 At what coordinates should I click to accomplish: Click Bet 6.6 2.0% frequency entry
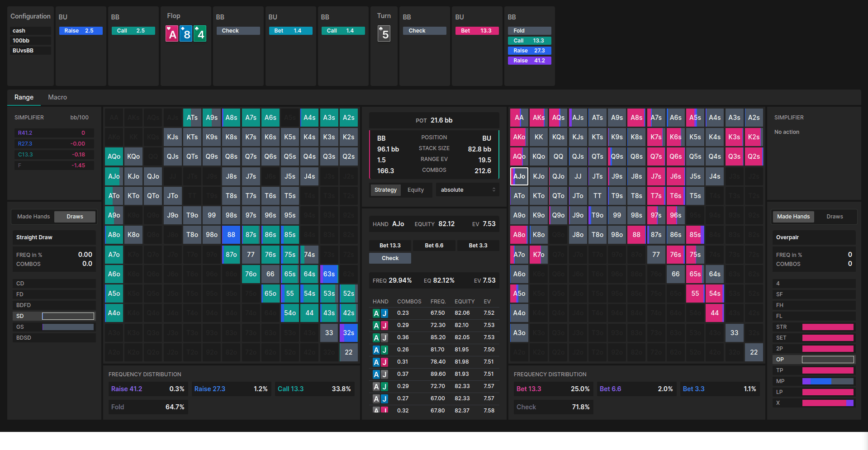click(x=636, y=389)
